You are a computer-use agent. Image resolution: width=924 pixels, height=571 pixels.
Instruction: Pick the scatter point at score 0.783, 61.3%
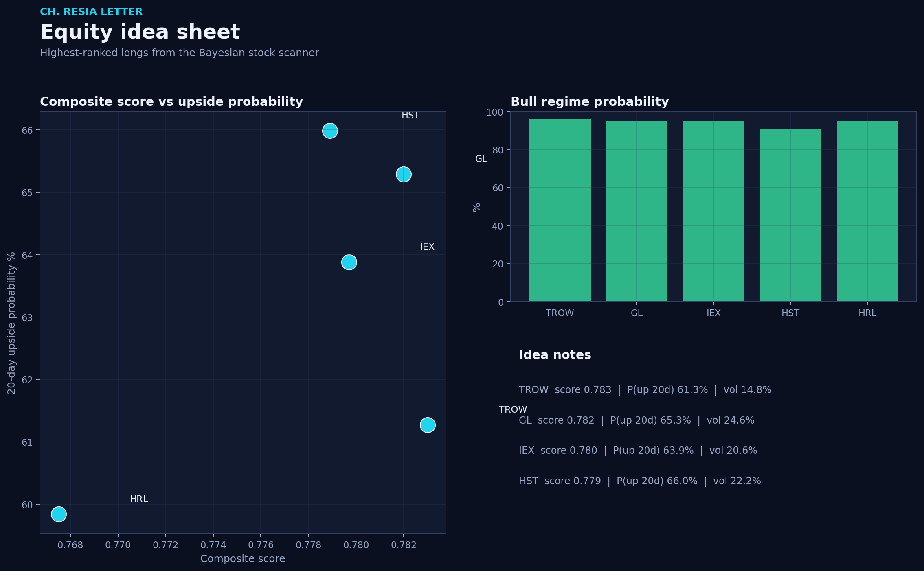coord(428,425)
